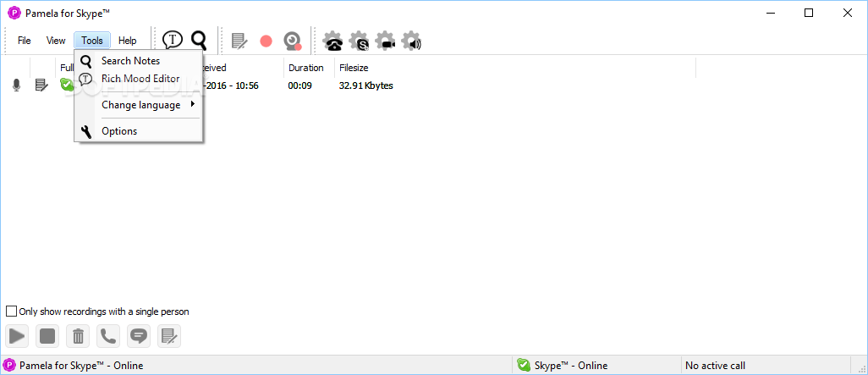Click the microphone icon in the recording row
Screen dimensions: 868x375
(x=17, y=85)
